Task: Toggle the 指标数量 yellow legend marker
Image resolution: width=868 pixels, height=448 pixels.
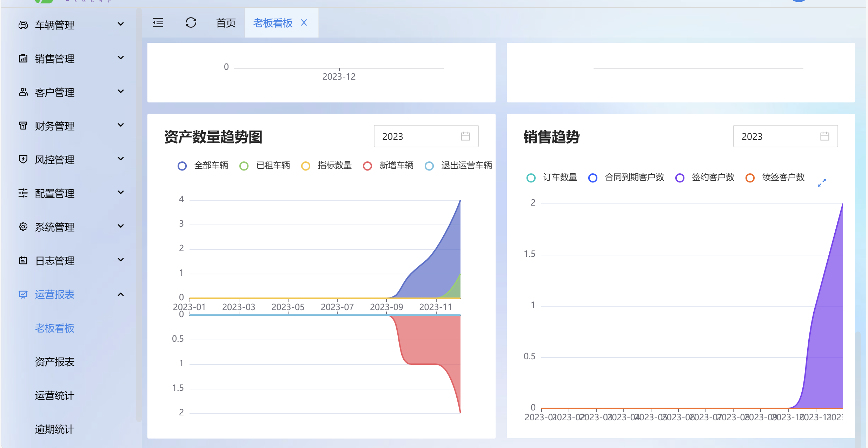Action: (306, 166)
